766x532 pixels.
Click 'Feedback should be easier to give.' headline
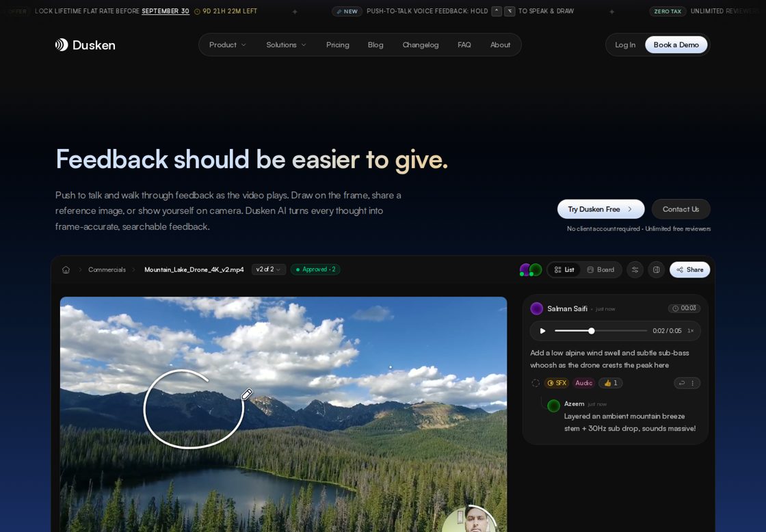(252, 159)
